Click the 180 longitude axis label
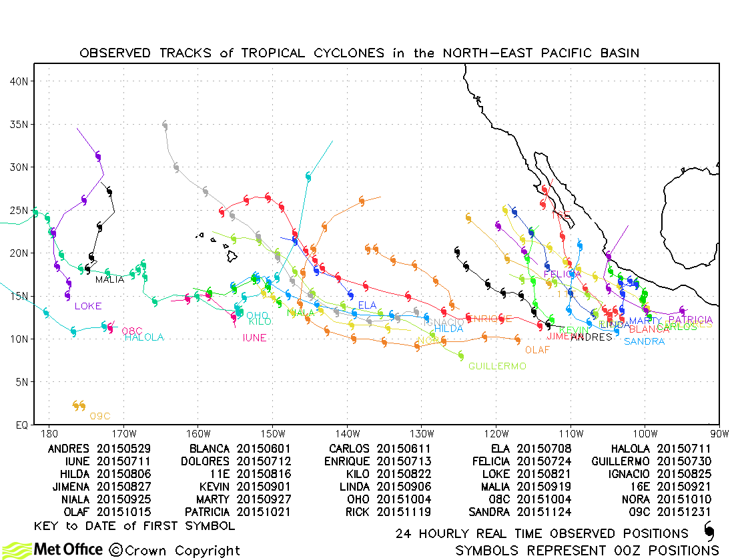Image resolution: width=754 pixels, height=560 pixels. pos(49,434)
